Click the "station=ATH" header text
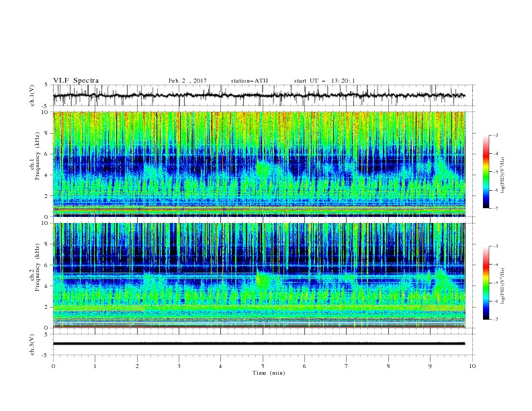 249,81
